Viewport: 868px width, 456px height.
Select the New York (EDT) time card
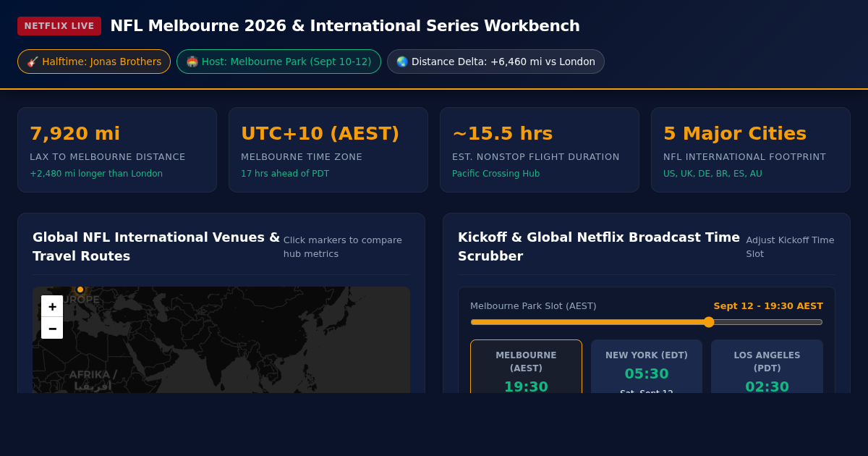tap(647, 367)
